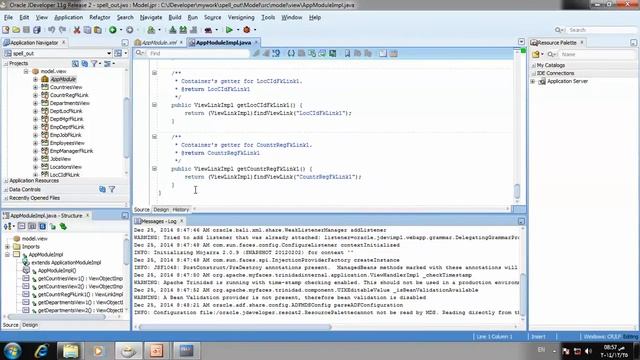Open the File menu
The height and width of the screenshot is (360, 640).
(x=8, y=18)
